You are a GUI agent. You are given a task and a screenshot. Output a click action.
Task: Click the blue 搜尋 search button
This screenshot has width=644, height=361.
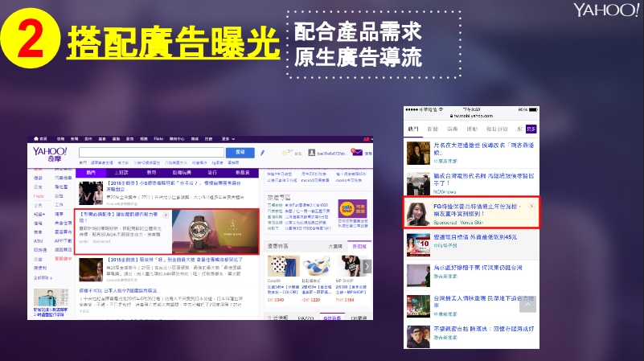239,152
